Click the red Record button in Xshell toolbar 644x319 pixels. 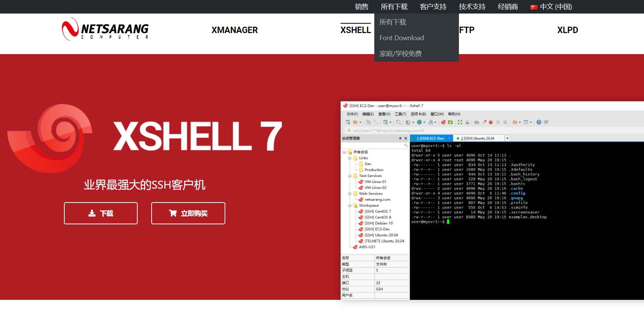(491, 122)
